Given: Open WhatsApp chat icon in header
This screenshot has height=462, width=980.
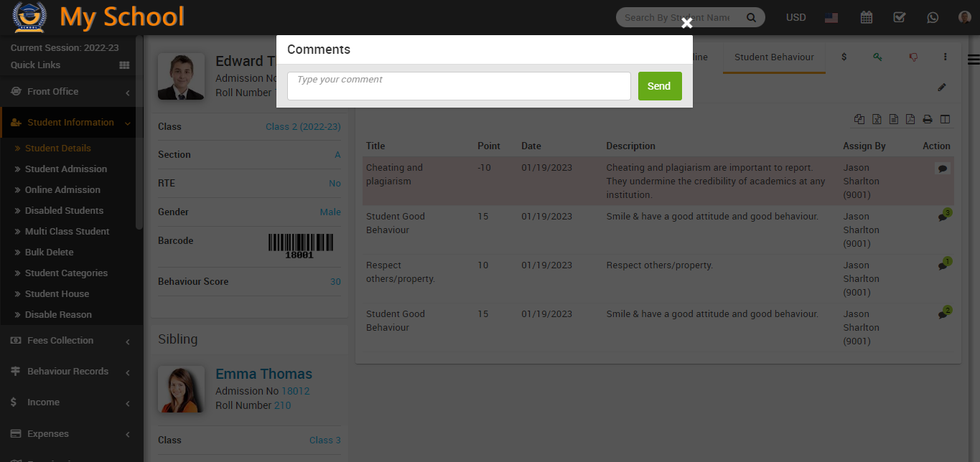Looking at the screenshot, I should click(932, 17).
